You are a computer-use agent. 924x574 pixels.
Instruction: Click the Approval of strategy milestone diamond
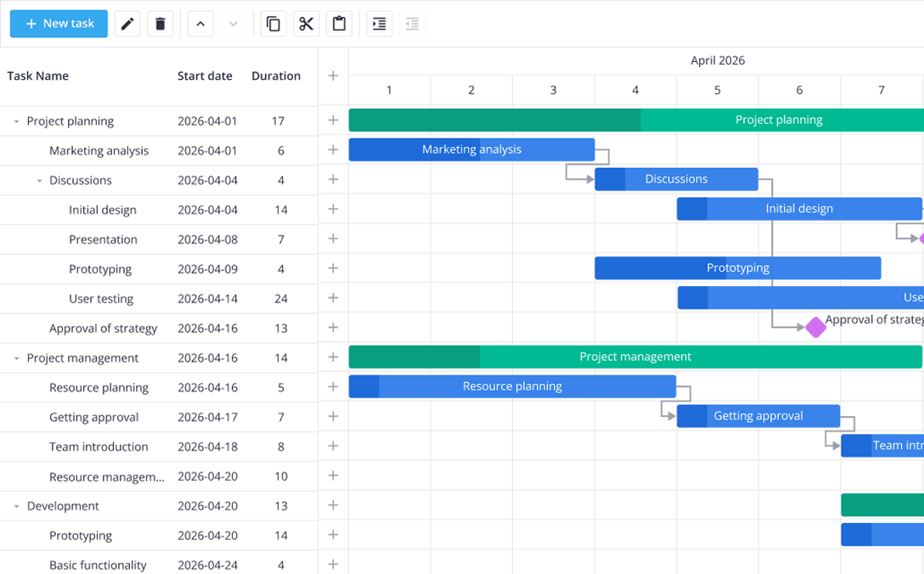(815, 327)
